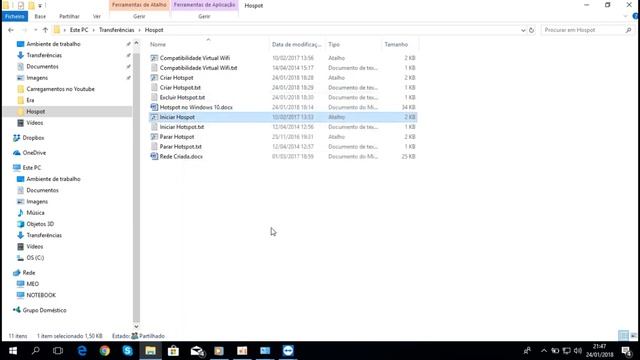Go back with the Back arrow
Viewport: 640px width, 360px height.
click(11, 30)
